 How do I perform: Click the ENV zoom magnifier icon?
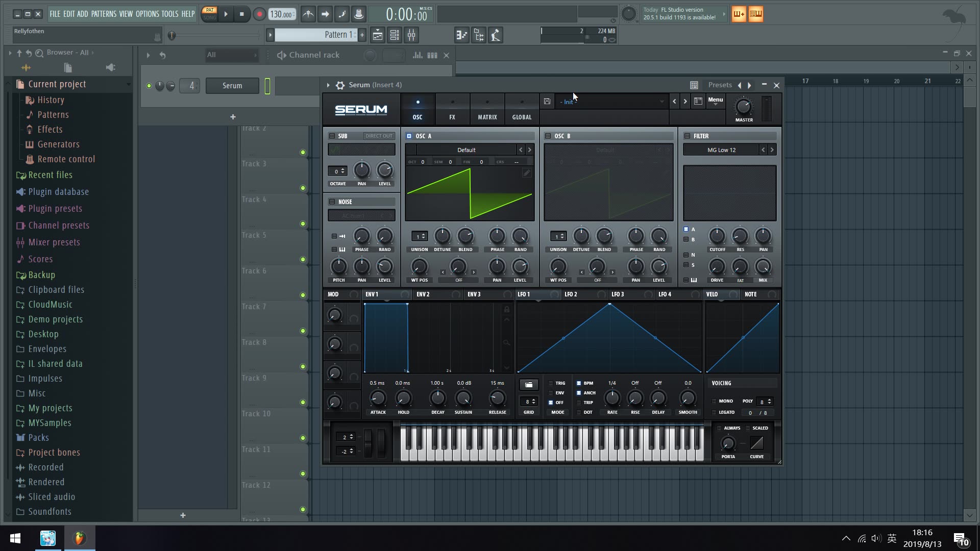coord(506,343)
